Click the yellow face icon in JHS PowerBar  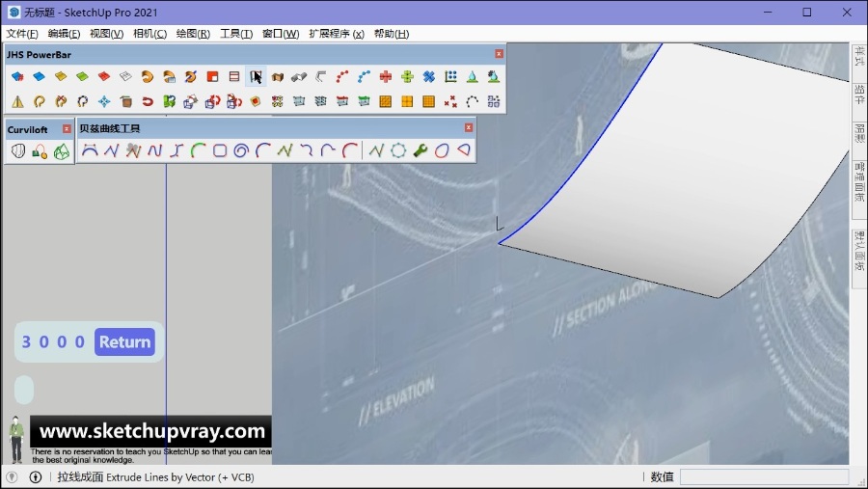(61, 76)
